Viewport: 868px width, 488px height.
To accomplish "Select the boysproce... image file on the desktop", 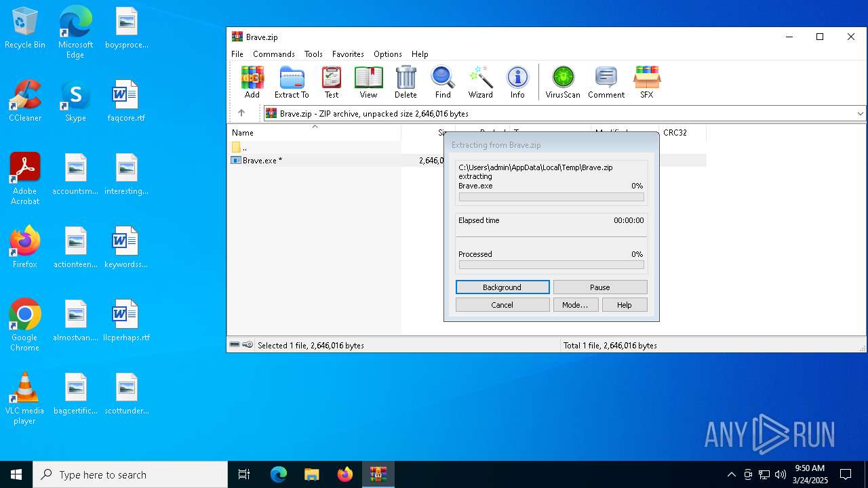I will (126, 28).
